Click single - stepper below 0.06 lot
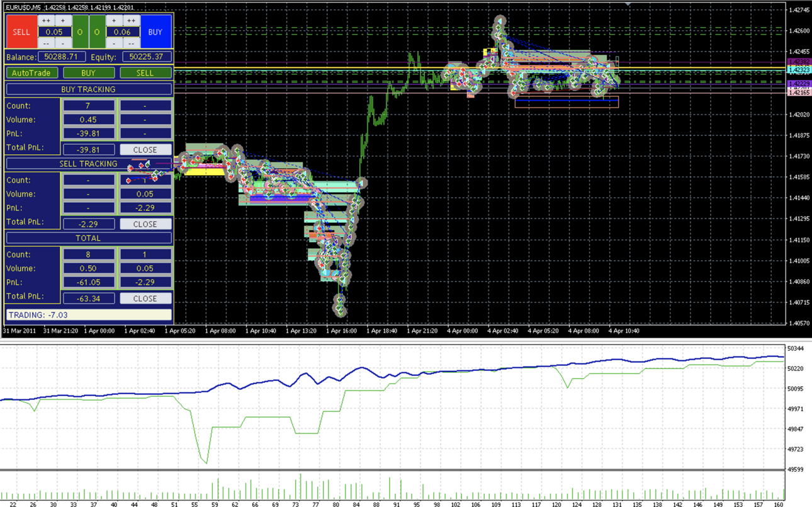This screenshot has width=812, height=507. point(114,43)
